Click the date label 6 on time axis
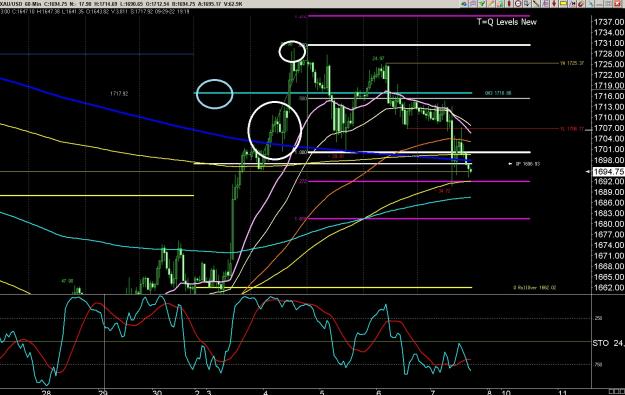This screenshot has height=395, width=625. [378, 392]
